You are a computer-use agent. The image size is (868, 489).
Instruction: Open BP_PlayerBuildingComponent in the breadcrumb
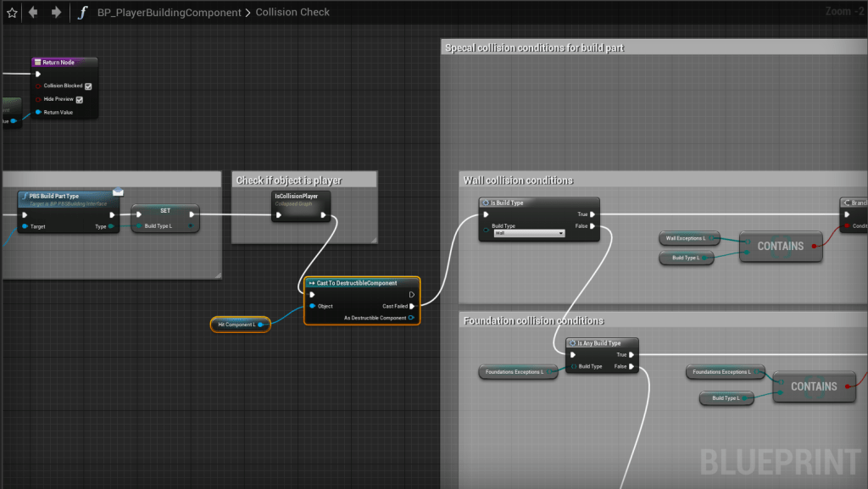(x=170, y=13)
